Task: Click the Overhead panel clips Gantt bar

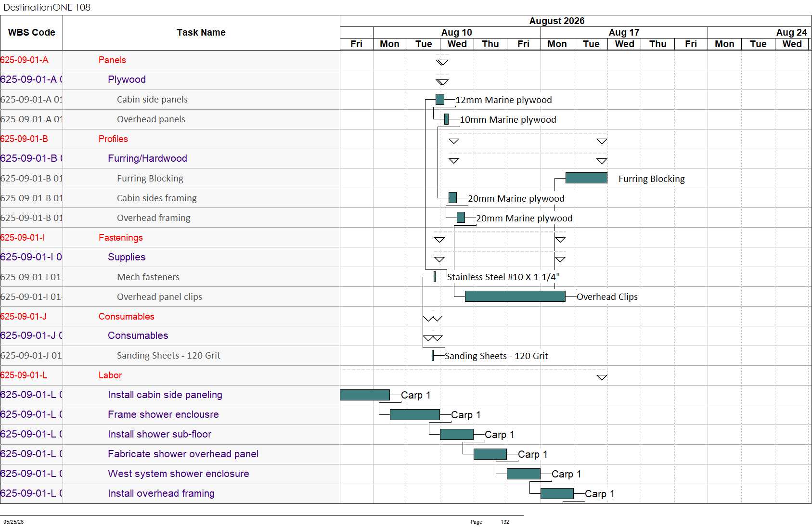Action: tap(515, 296)
